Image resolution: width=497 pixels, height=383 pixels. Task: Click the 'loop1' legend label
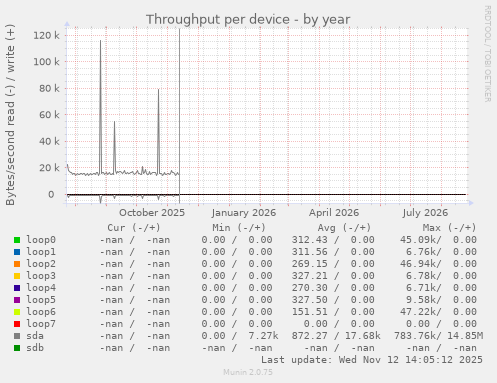(x=41, y=252)
